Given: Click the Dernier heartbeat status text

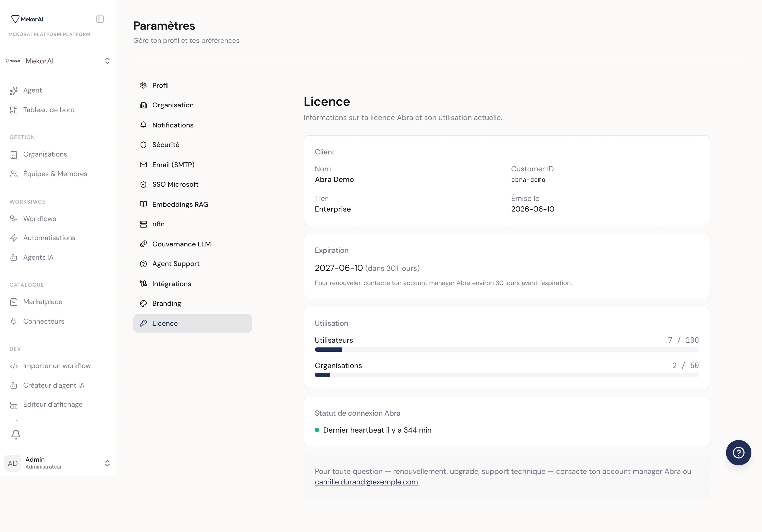Looking at the screenshot, I should click(377, 430).
